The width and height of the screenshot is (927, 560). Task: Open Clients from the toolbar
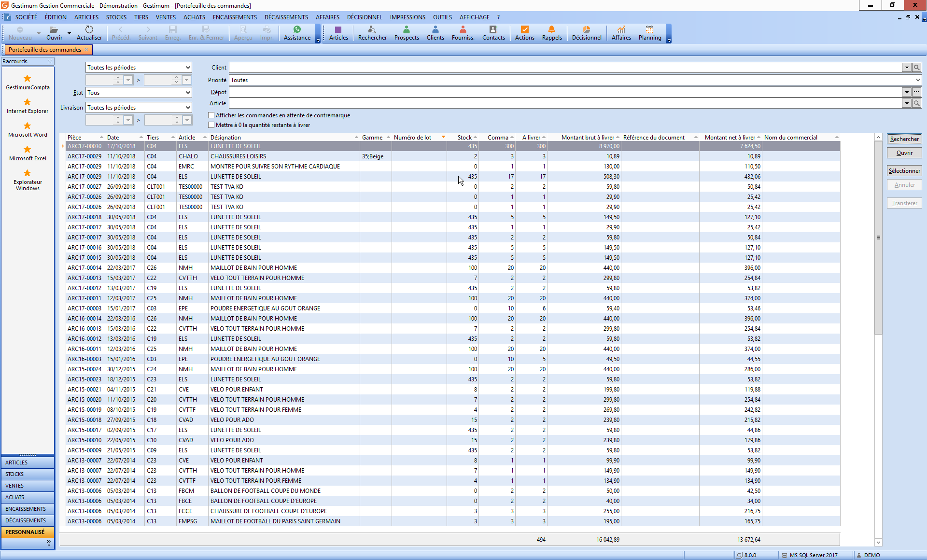[435, 33]
